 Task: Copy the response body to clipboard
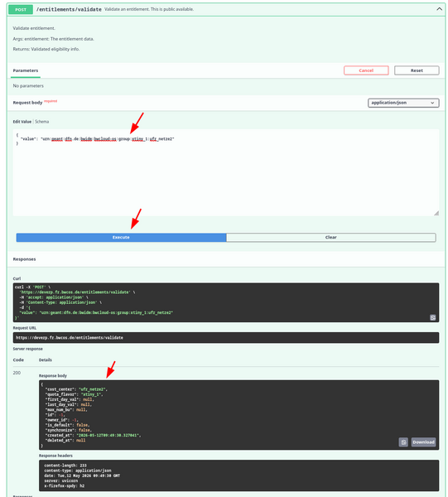403,442
